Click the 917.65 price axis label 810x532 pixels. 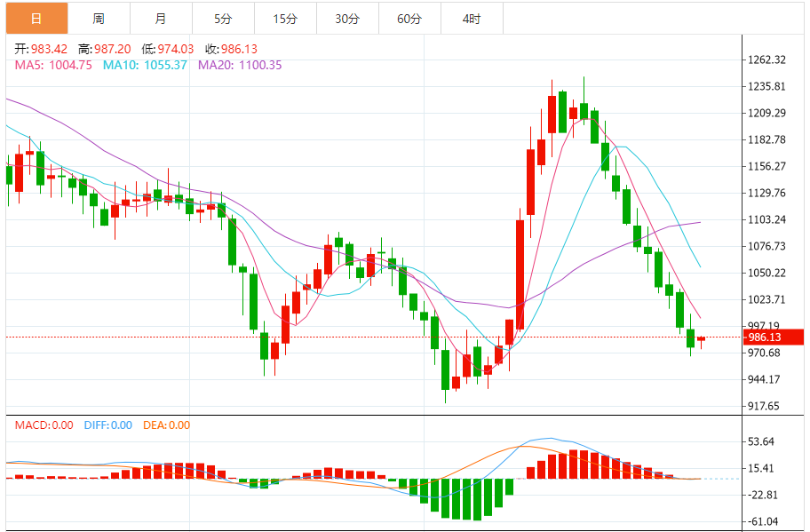[764, 406]
